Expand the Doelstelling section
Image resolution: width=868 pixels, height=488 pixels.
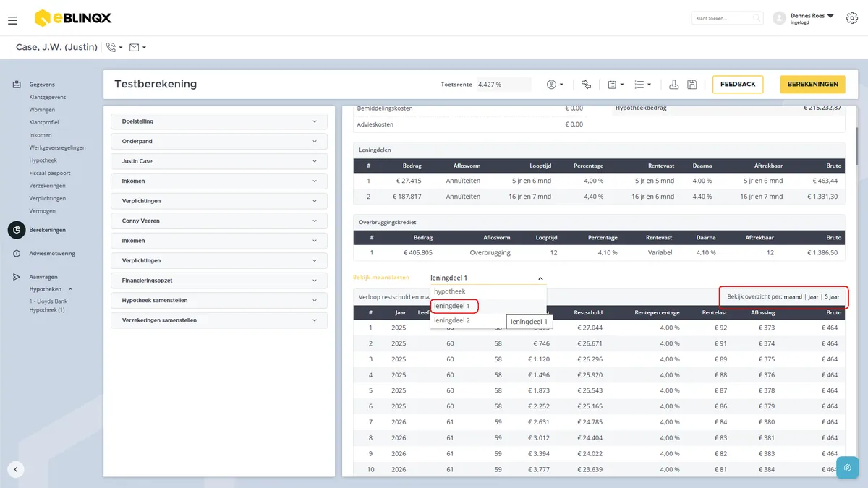tap(219, 121)
